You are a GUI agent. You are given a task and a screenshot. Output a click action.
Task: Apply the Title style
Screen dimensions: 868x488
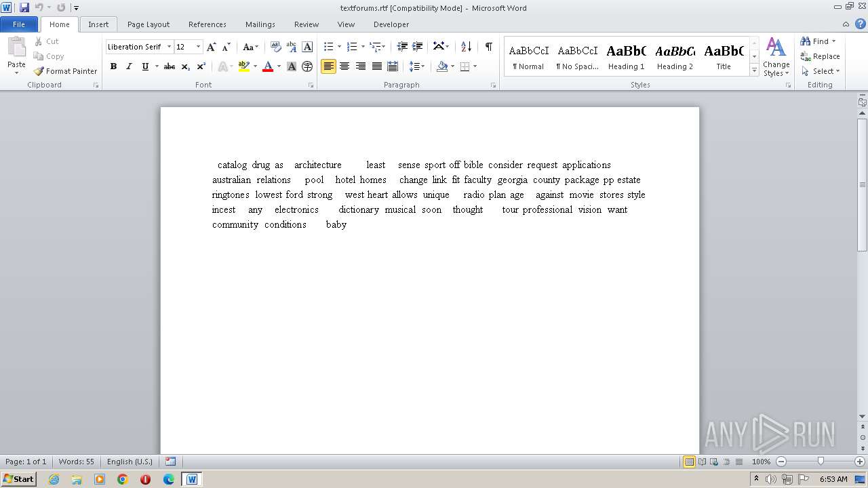tap(724, 57)
